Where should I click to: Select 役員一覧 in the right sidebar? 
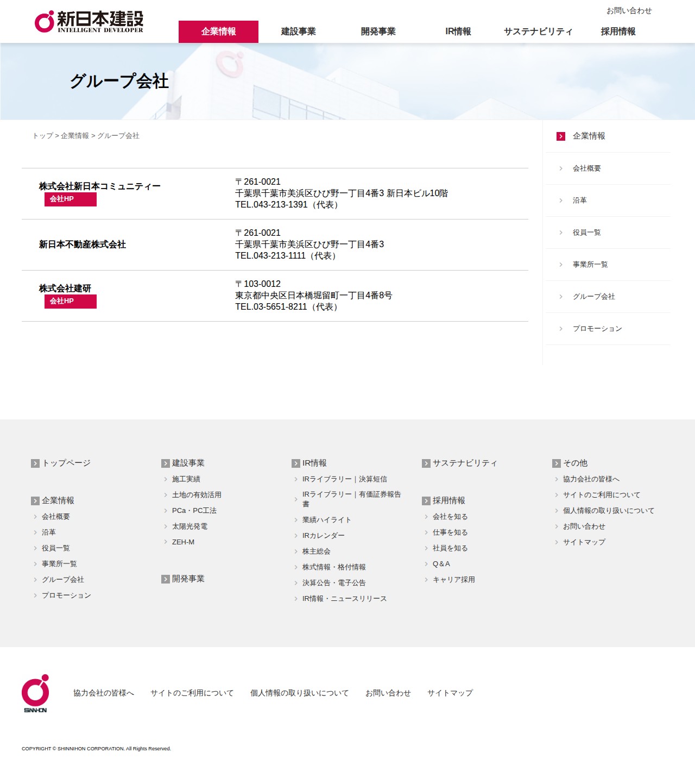point(587,233)
